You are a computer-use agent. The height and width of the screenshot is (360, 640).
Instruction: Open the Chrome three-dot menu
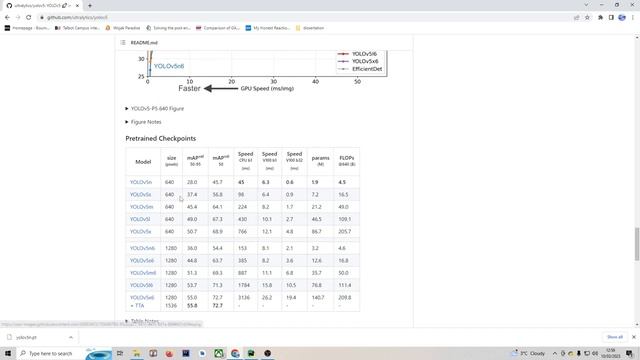point(633,18)
